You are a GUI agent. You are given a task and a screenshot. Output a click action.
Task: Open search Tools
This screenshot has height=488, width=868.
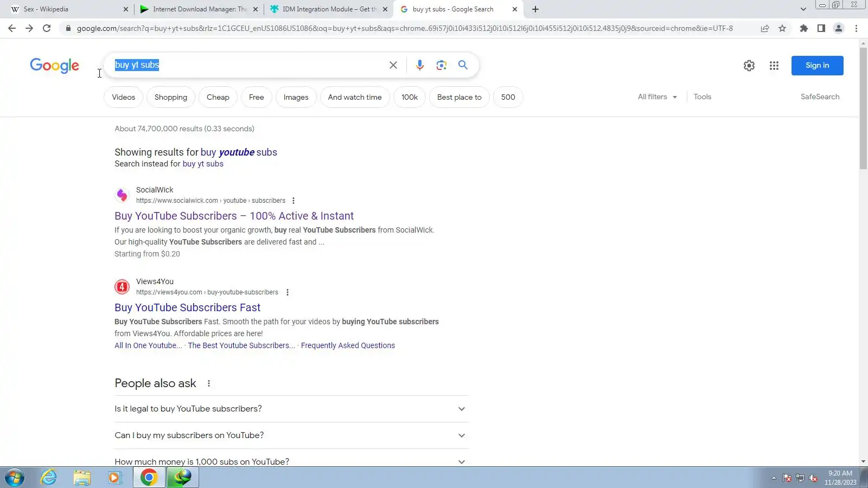click(703, 97)
